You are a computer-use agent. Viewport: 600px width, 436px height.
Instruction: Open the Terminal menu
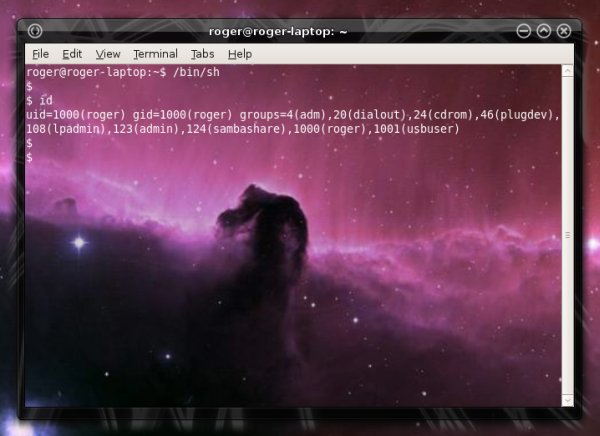tap(155, 54)
